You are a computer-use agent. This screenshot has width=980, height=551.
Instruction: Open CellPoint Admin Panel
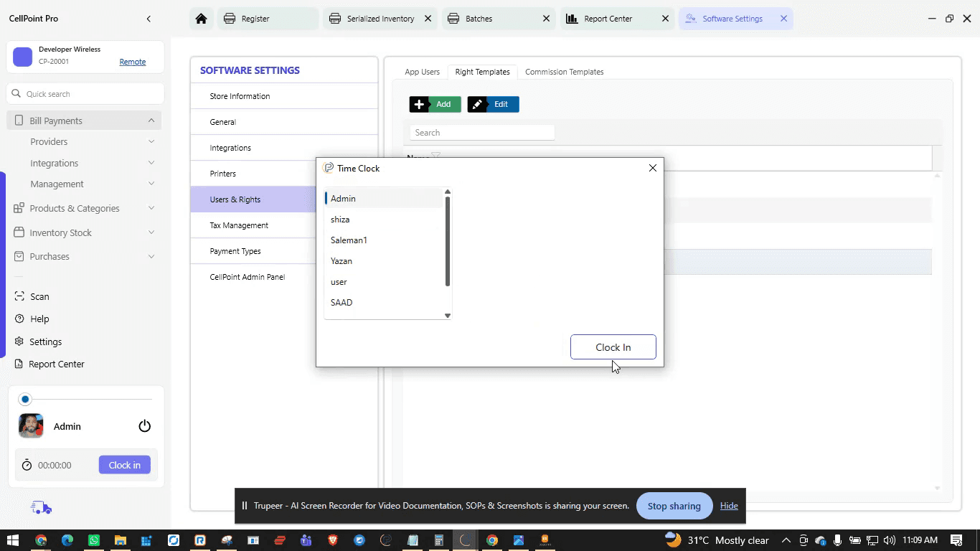[253, 277]
